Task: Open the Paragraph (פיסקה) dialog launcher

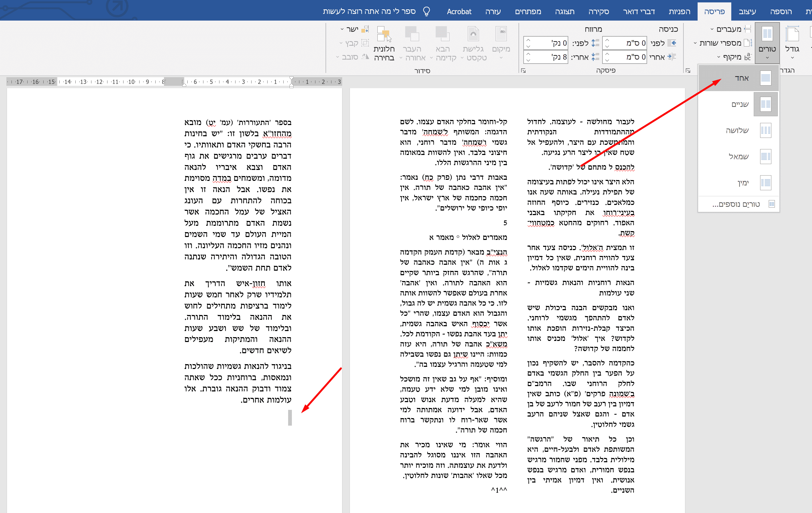Action: click(x=523, y=71)
